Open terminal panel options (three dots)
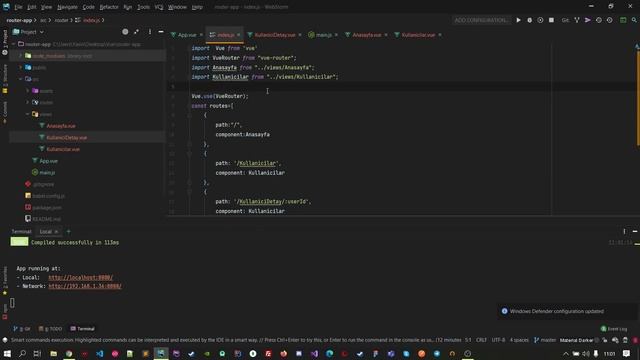The width and height of the screenshot is (640, 360). [x=624, y=231]
